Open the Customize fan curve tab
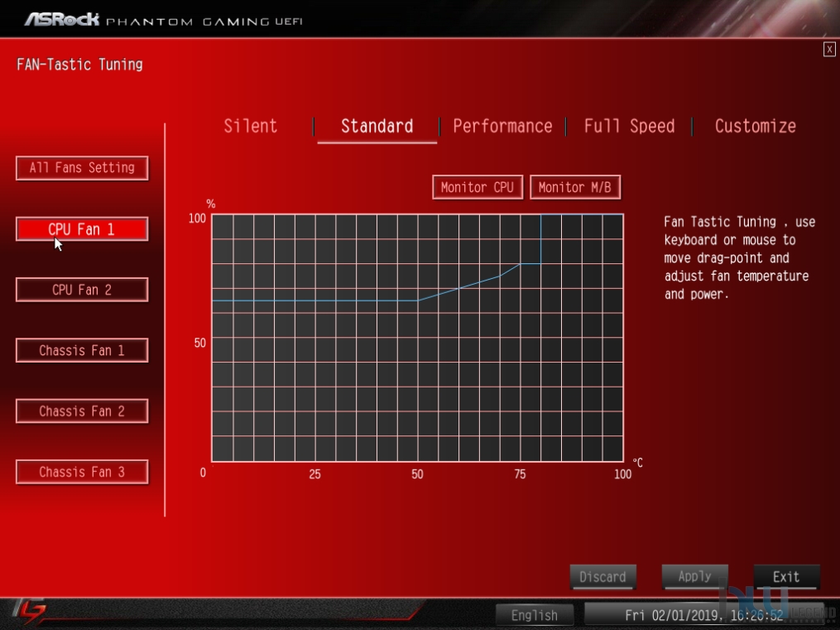 point(756,127)
